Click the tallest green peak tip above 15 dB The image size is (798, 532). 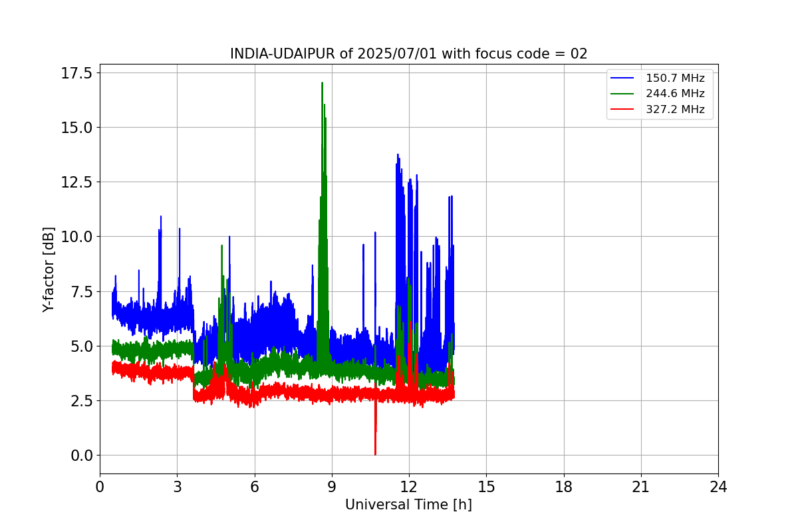click(x=322, y=84)
